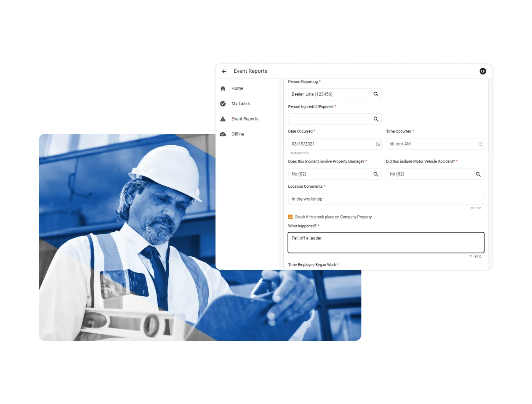Click the Time Occurred hh:mm AM field
This screenshot has width=532, height=404.
(425, 144)
